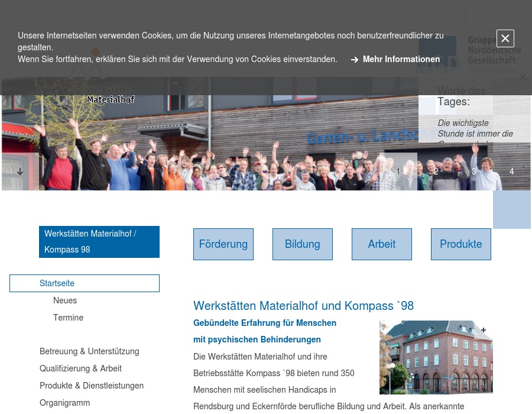
Task: Select the downward arrow to scroll past the banner
Action: [20, 171]
